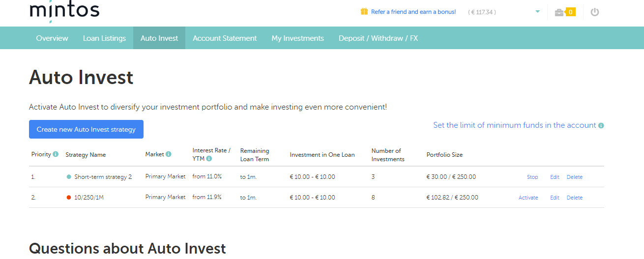Screen dimensions: 644x259
Task: Go to the Account Statement tab
Action: 225,38
